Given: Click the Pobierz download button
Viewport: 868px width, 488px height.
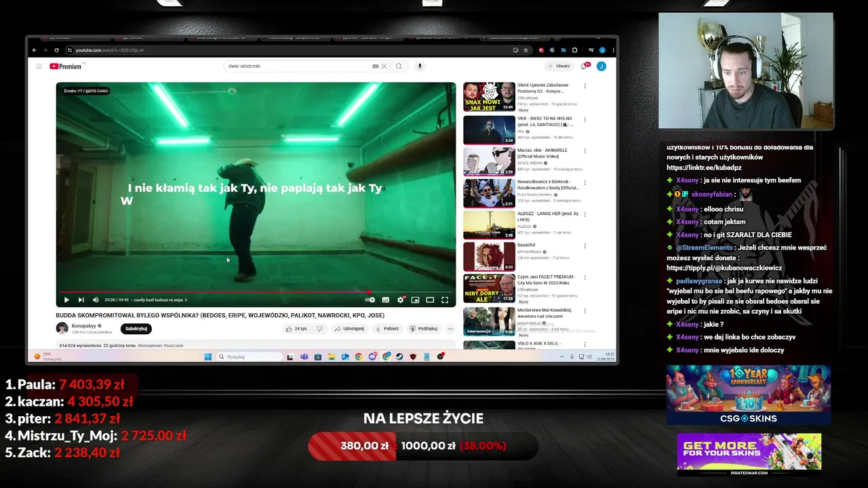Looking at the screenshot, I should coord(387,329).
